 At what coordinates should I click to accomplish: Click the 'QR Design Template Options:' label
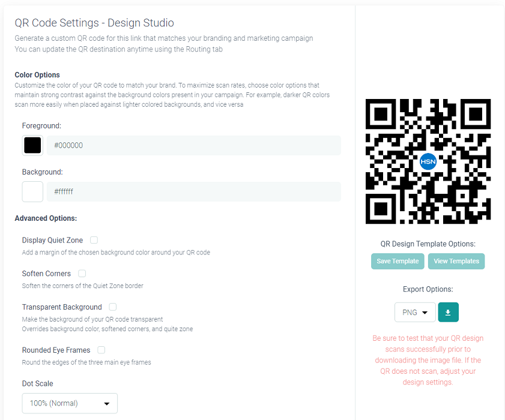click(428, 244)
